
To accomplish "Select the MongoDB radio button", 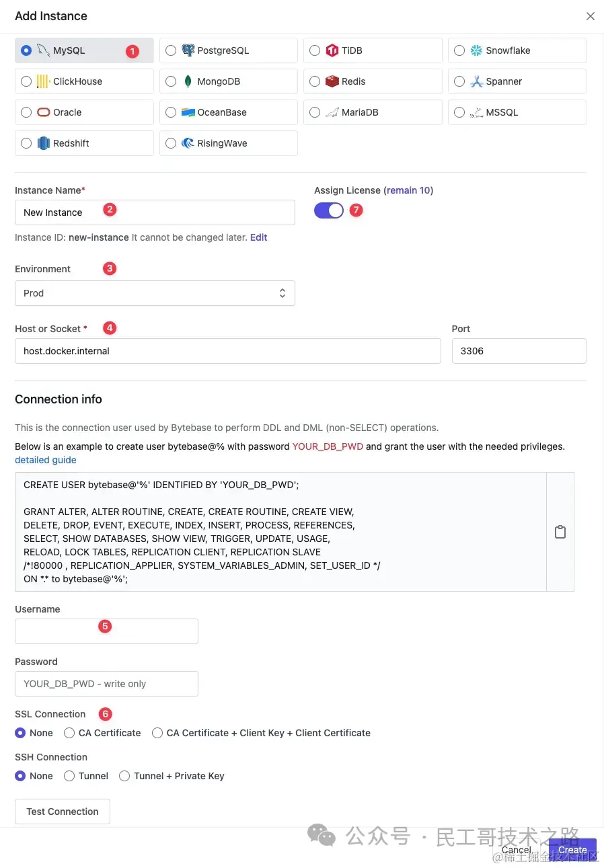I will [171, 81].
